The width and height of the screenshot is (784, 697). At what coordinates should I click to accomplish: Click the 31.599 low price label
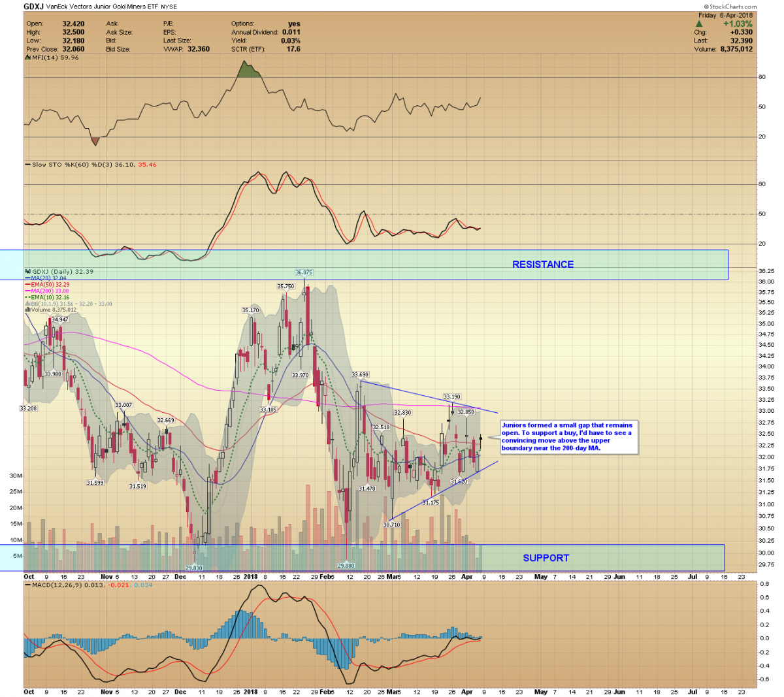point(95,483)
